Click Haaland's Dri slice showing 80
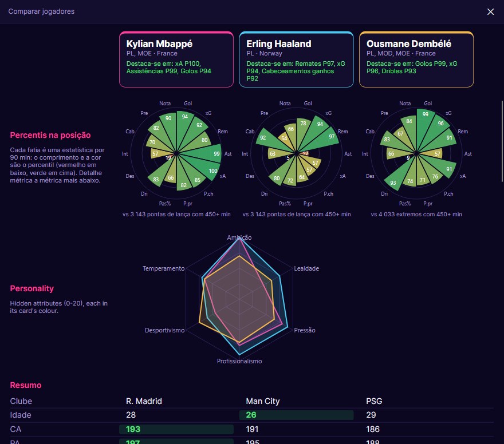This screenshot has width=504, height=444. click(x=279, y=173)
